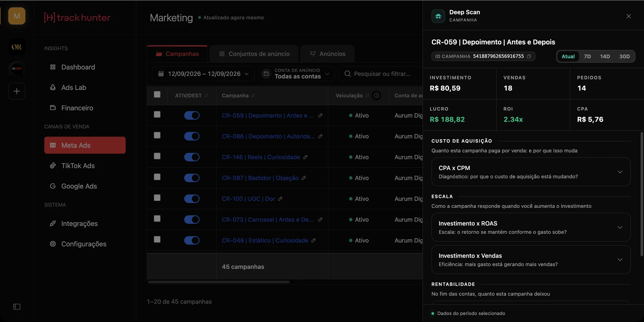Toggle off the CR-086 campaign switch
This screenshot has height=322, width=644.
[x=192, y=136]
